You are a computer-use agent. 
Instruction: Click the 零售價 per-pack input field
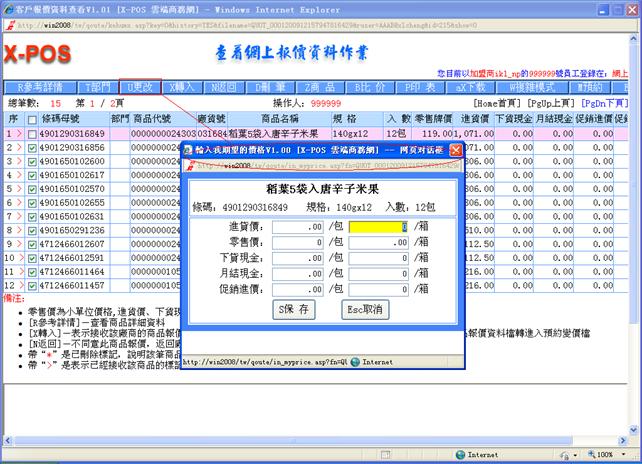click(297, 242)
